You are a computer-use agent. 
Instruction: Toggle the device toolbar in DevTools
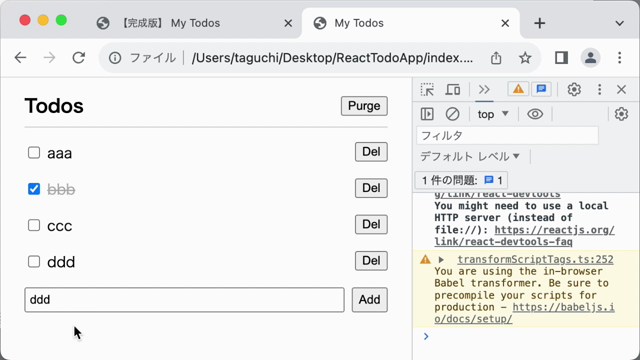[x=453, y=89]
